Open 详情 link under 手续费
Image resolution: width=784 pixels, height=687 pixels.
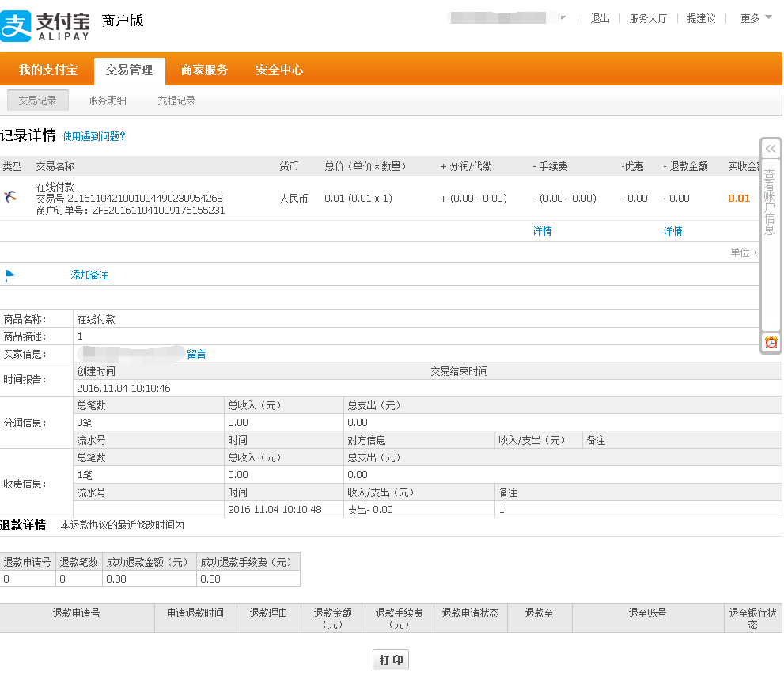[542, 231]
